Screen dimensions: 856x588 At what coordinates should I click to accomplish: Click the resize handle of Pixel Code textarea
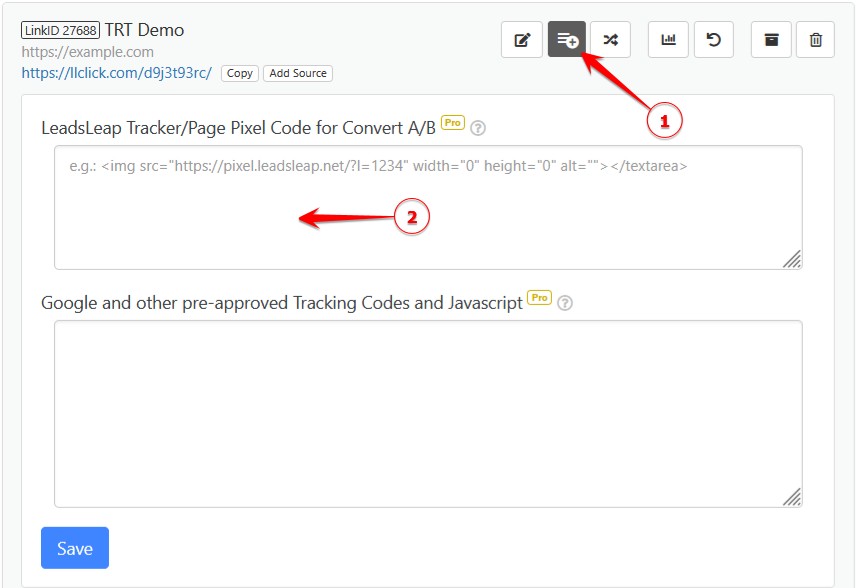pyautogui.click(x=792, y=260)
